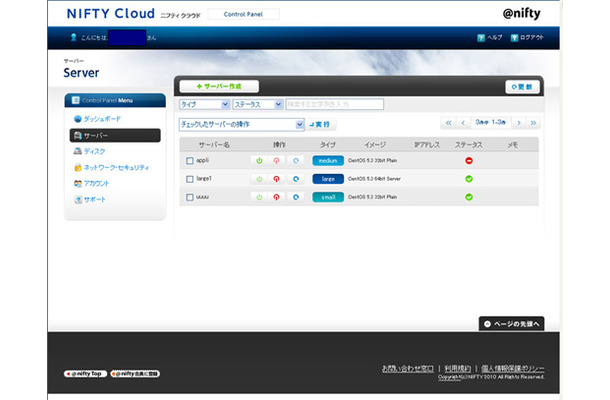Image resolution: width=610 pixels, height=400 pixels.
Task: Go to previous page with single-left arrow
Action: click(x=463, y=123)
